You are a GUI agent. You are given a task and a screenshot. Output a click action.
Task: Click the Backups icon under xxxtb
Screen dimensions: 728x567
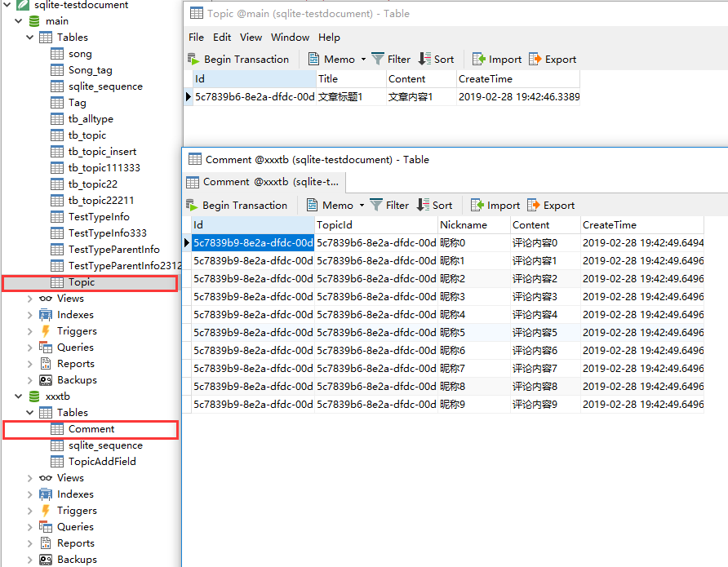pyautogui.click(x=46, y=560)
